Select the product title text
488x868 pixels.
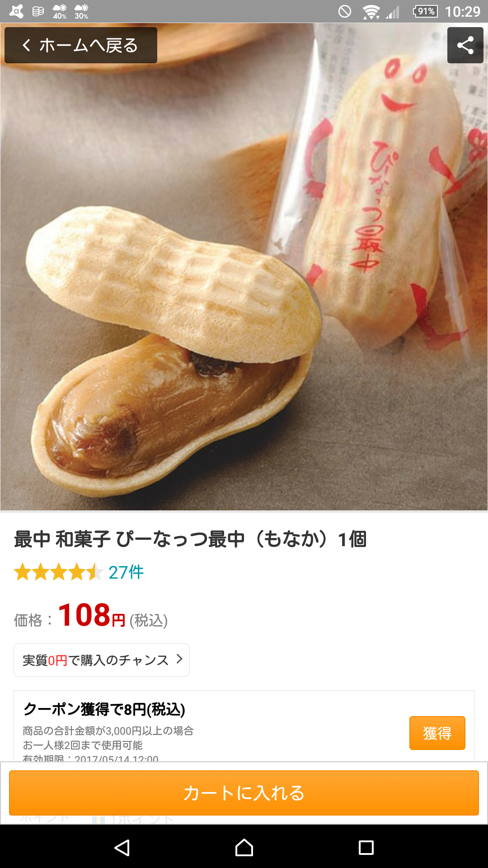point(190,539)
